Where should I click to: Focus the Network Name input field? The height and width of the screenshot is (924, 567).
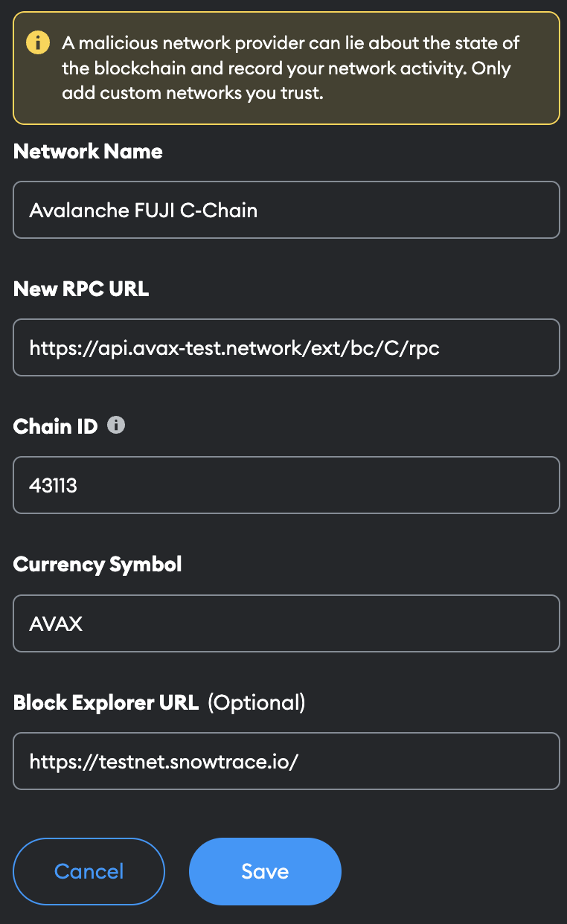pos(286,210)
